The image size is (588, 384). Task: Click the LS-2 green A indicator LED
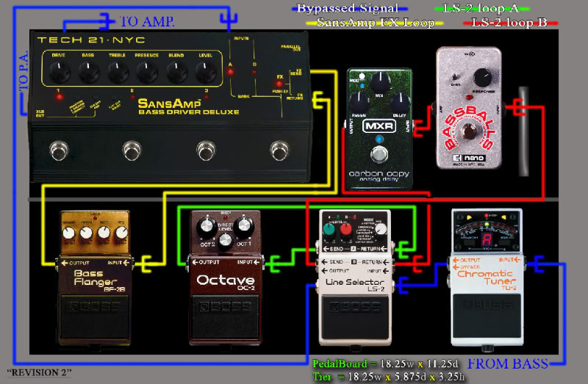coord(338,217)
